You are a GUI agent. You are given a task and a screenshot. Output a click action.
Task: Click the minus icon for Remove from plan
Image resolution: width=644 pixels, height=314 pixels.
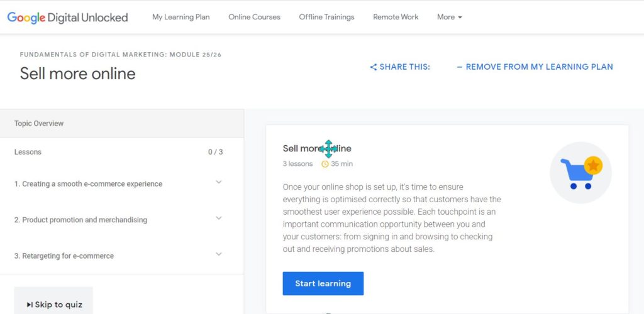(460, 67)
